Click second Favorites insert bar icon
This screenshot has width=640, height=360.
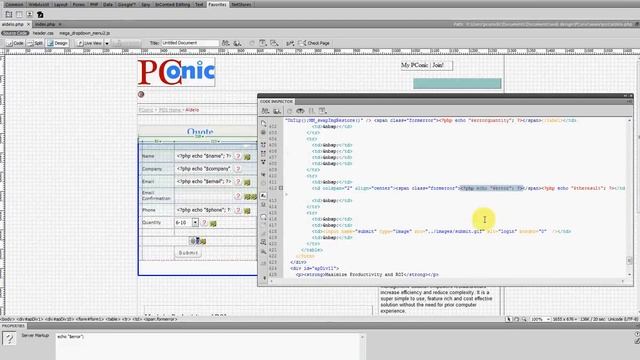click(x=19, y=14)
